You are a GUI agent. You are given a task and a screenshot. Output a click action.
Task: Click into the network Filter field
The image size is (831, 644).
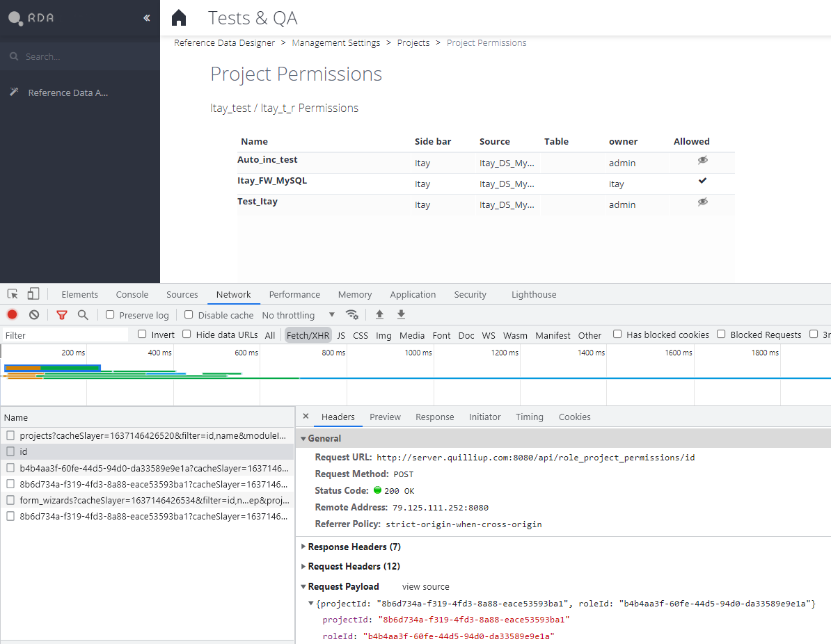coord(65,335)
